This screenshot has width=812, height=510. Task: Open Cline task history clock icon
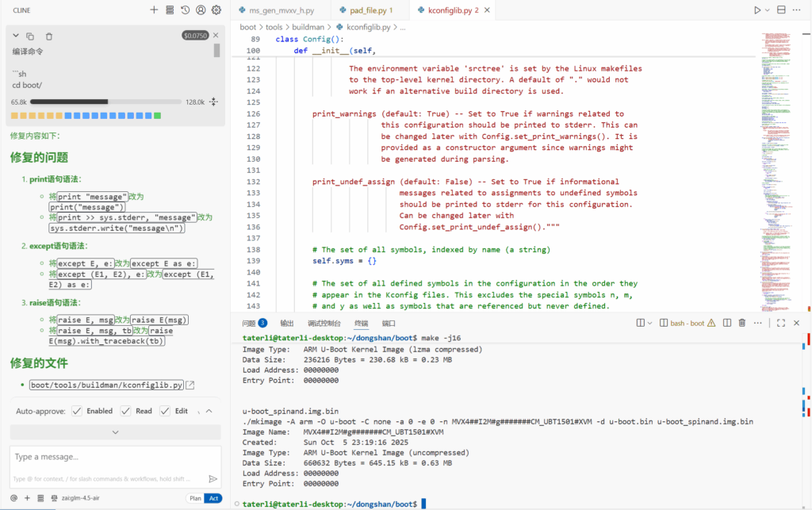185,10
